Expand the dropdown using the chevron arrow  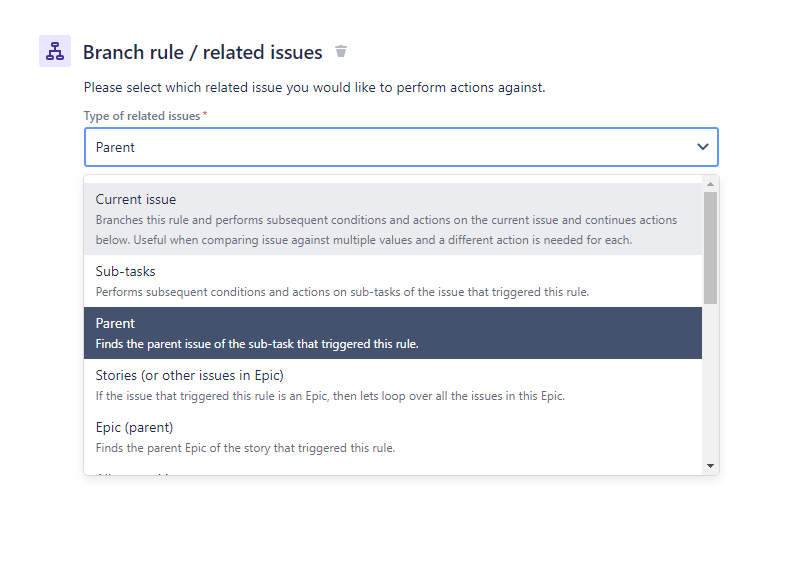coord(703,147)
